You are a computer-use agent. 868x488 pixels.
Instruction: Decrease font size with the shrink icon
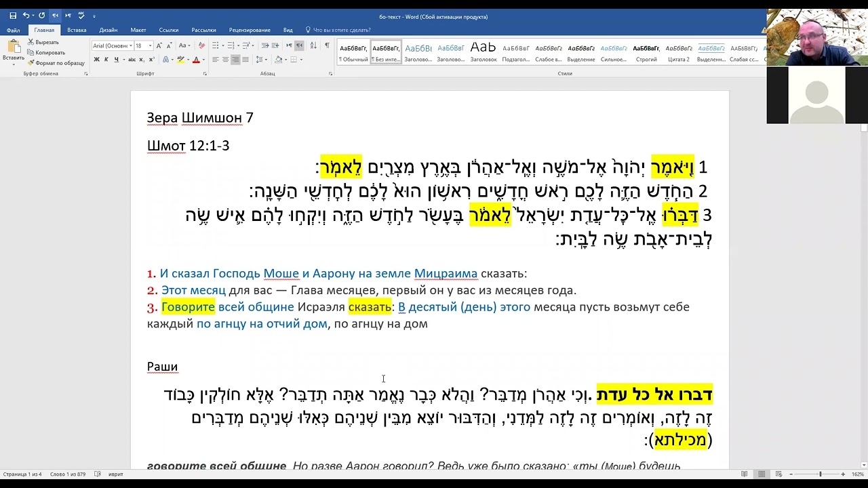pos(170,45)
